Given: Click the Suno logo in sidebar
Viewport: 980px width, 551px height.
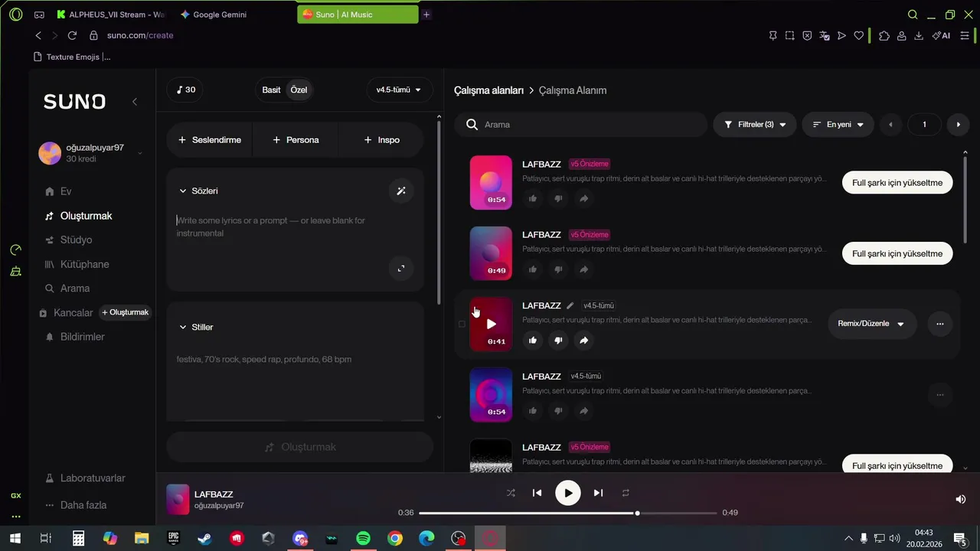Looking at the screenshot, I should click(74, 102).
